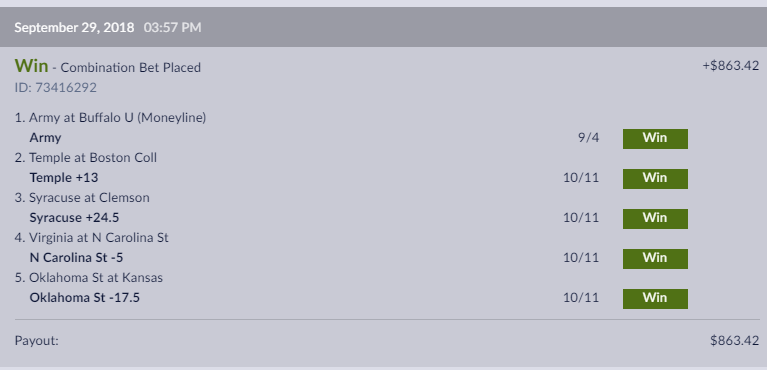Click the 10/11 odds for Temple +13
767x370 pixels.
581,178
